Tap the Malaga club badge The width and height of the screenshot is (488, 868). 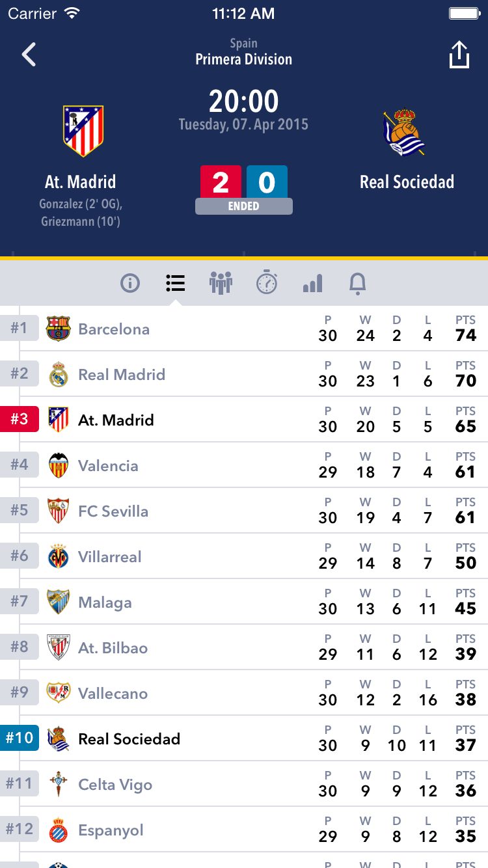(x=59, y=602)
